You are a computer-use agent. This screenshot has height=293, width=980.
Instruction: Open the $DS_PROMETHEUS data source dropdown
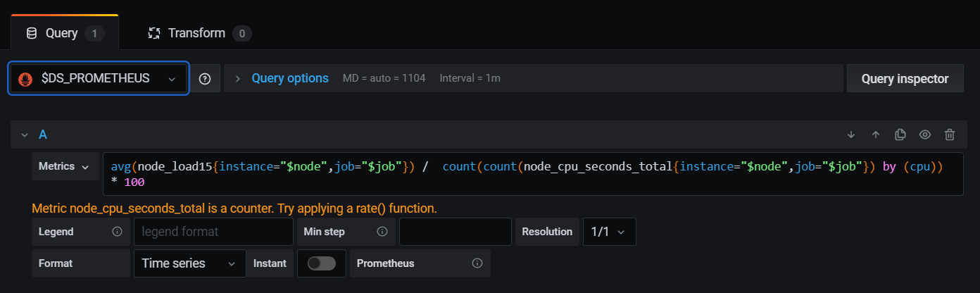coord(99,79)
